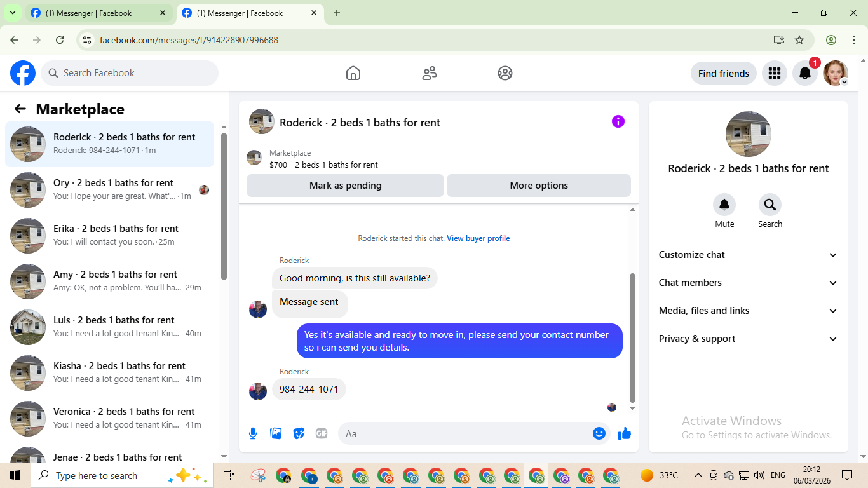The height and width of the screenshot is (488, 868).
Task: Open the tab search dropdown in Chrome
Action: tap(12, 13)
